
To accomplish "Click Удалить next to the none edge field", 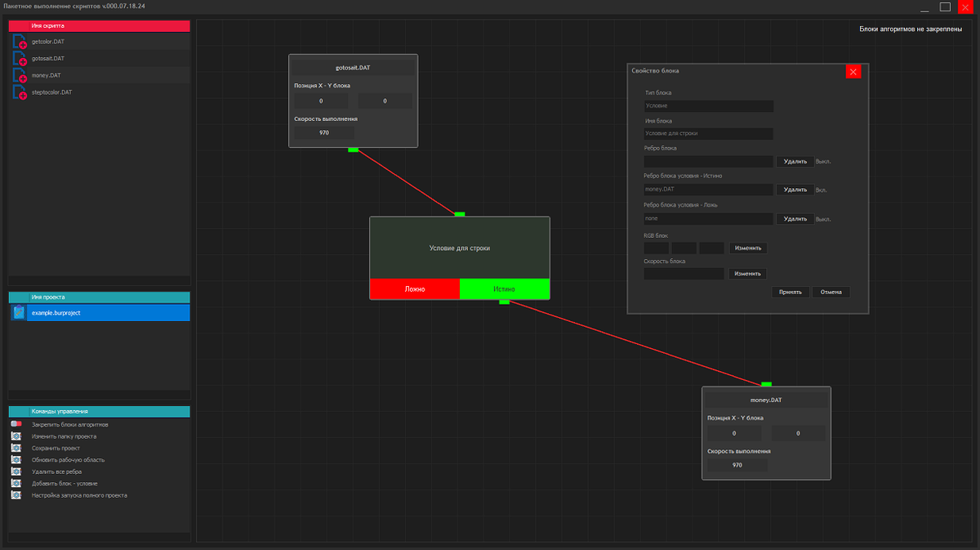I will 795,219.
